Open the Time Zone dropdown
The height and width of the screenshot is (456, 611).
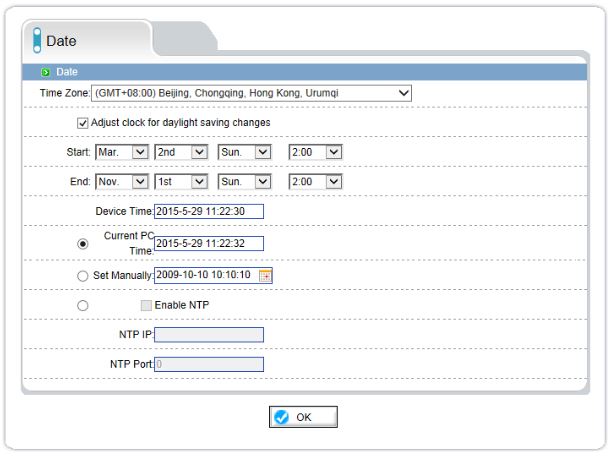251,94
